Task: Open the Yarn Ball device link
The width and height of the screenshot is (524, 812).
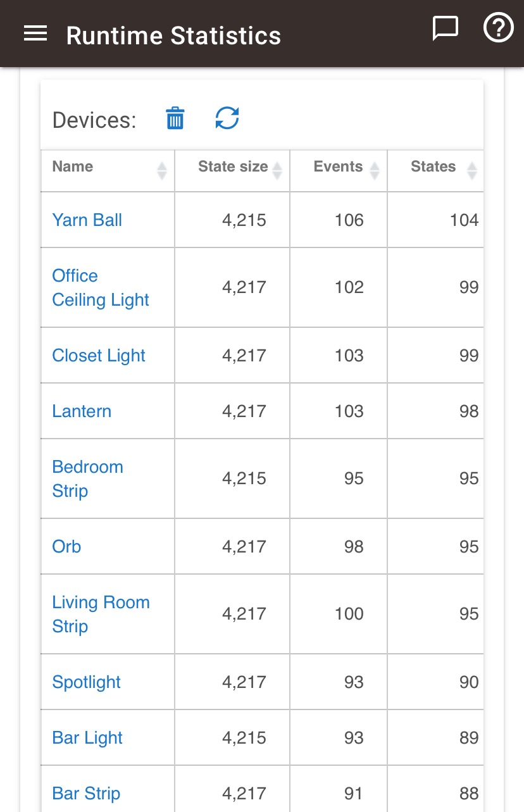Action: pyautogui.click(x=87, y=220)
